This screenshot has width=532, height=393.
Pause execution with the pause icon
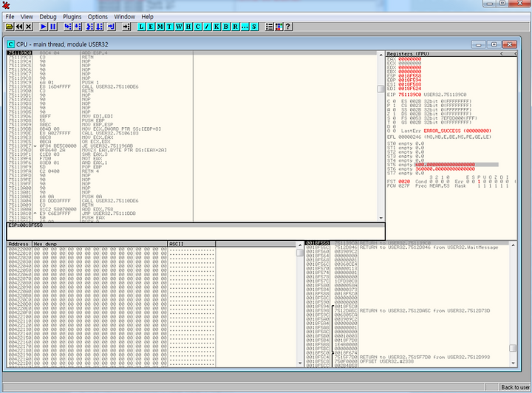[53, 27]
